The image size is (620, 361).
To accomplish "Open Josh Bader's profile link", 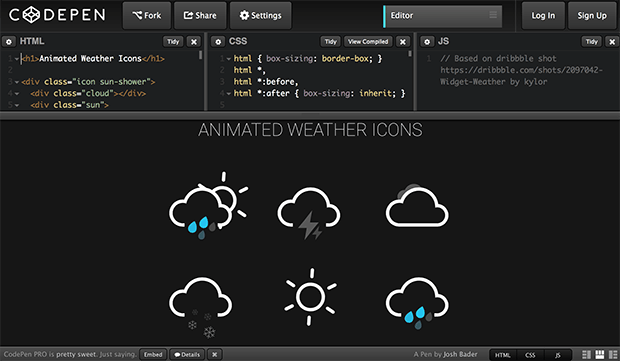I will pyautogui.click(x=460, y=354).
